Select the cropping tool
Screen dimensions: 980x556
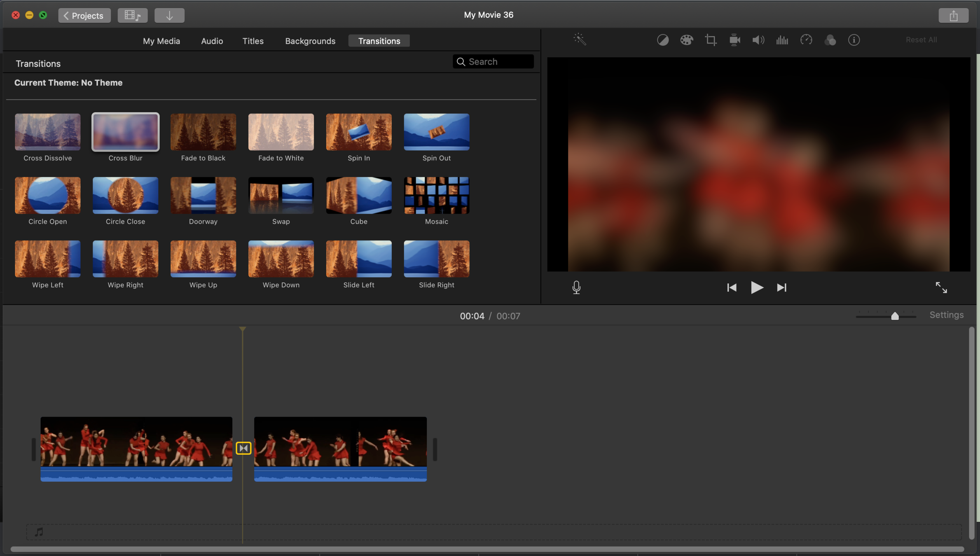point(710,40)
